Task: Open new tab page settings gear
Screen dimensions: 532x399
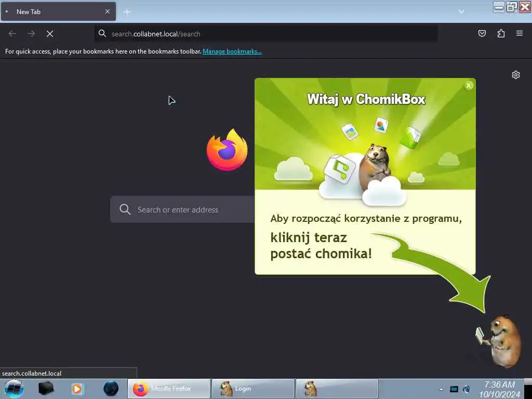Action: [x=516, y=75]
